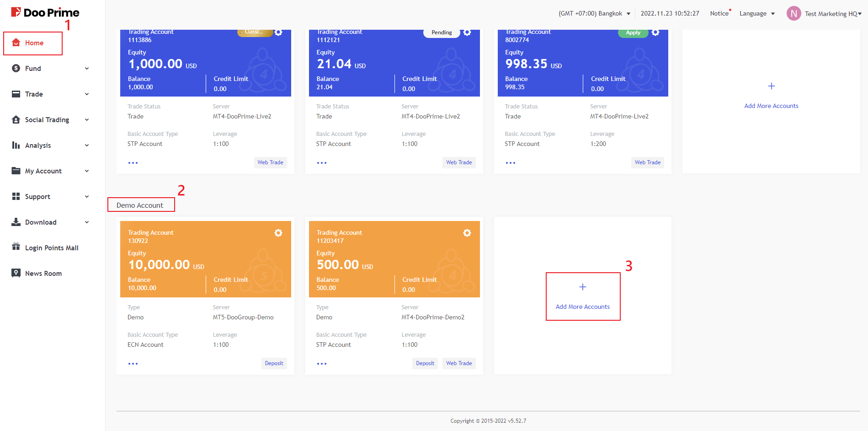Open settings gear for demo account 11203417
Viewport: 868px width, 431px height.
tap(467, 233)
